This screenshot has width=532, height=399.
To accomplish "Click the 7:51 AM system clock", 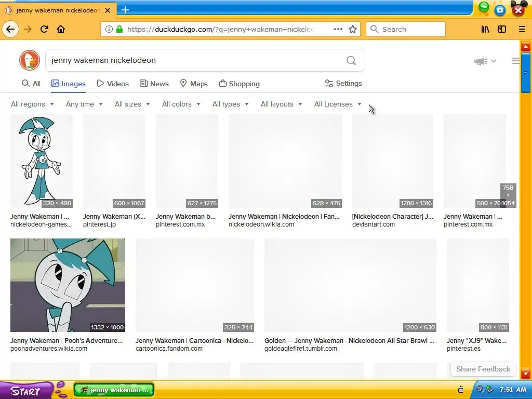I will (513, 390).
